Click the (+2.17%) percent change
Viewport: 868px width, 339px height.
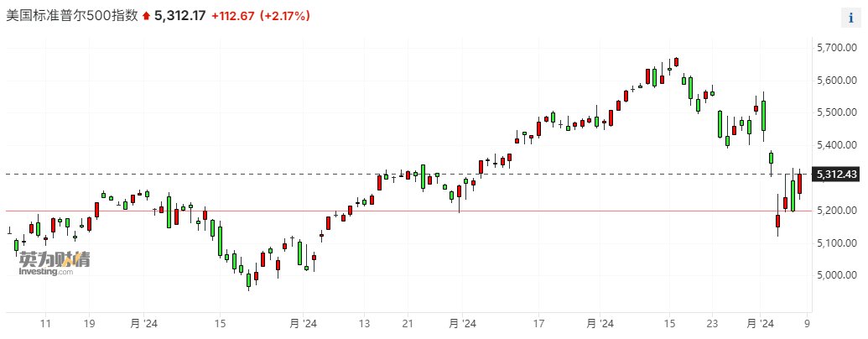(x=284, y=15)
